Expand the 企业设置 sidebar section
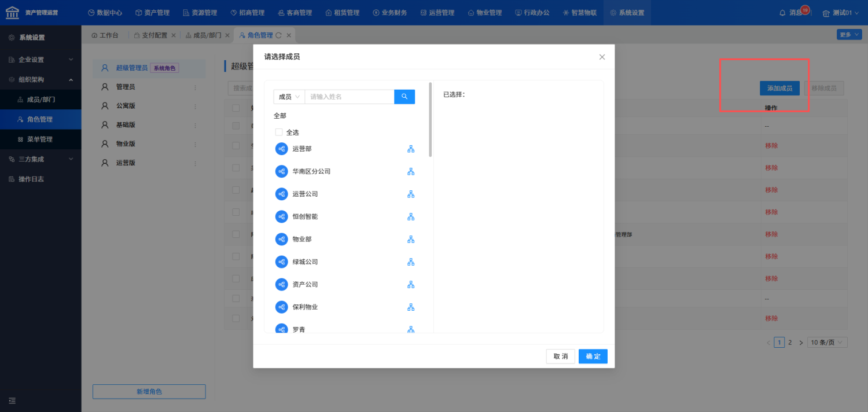The image size is (868, 412). [41, 60]
